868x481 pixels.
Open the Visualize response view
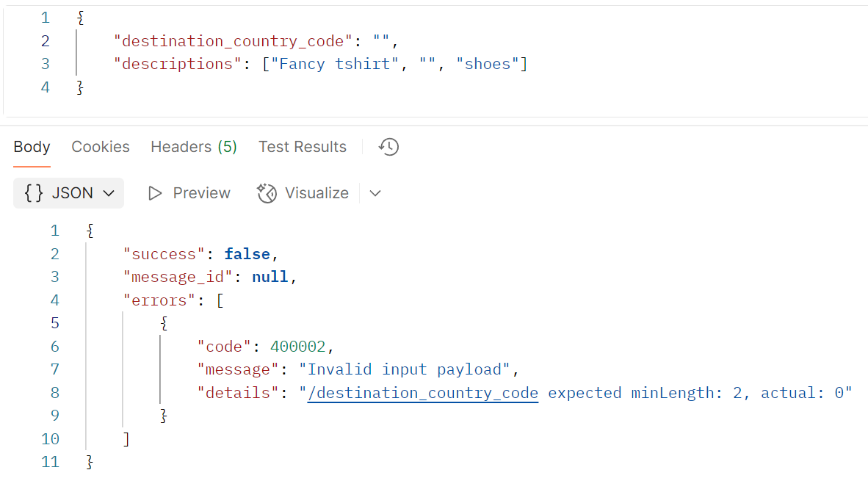303,193
